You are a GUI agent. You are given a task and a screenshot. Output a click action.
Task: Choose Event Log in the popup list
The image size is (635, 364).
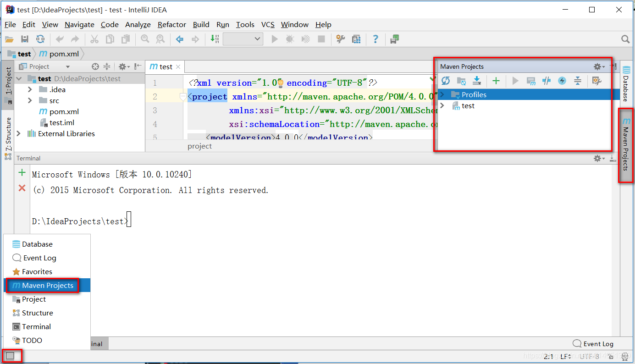coord(47,258)
